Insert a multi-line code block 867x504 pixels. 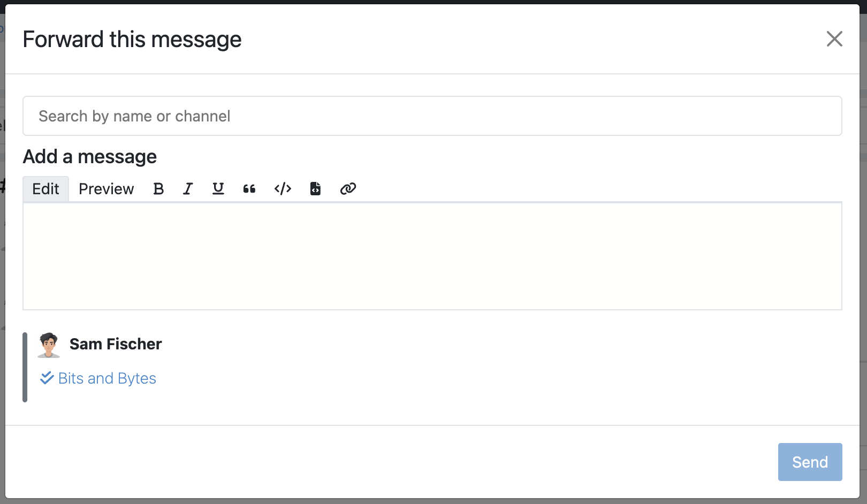(x=315, y=188)
